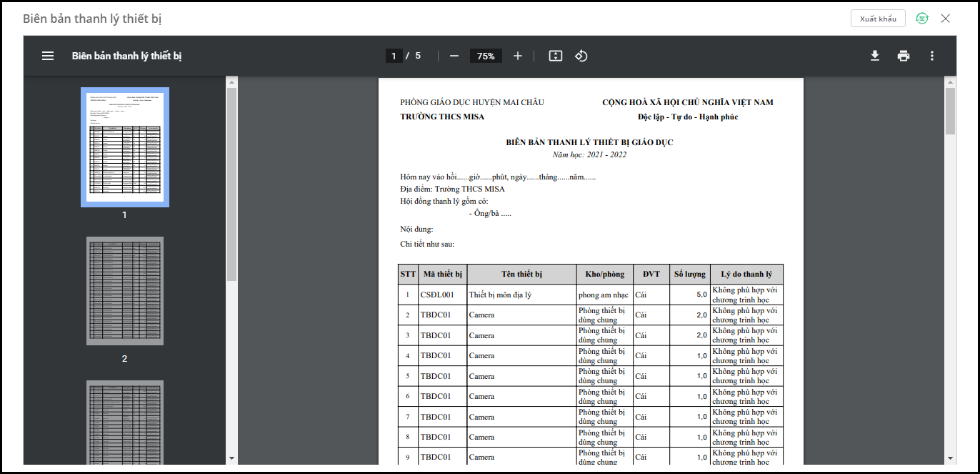980x474 pixels.
Task: Click the text Chi tiết như sau:
Action: click(x=427, y=244)
